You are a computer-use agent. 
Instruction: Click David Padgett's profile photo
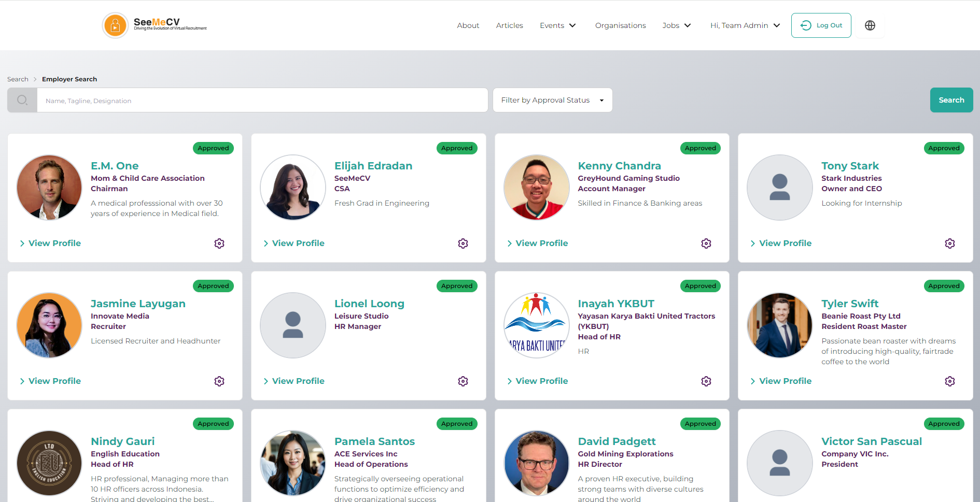(537, 463)
